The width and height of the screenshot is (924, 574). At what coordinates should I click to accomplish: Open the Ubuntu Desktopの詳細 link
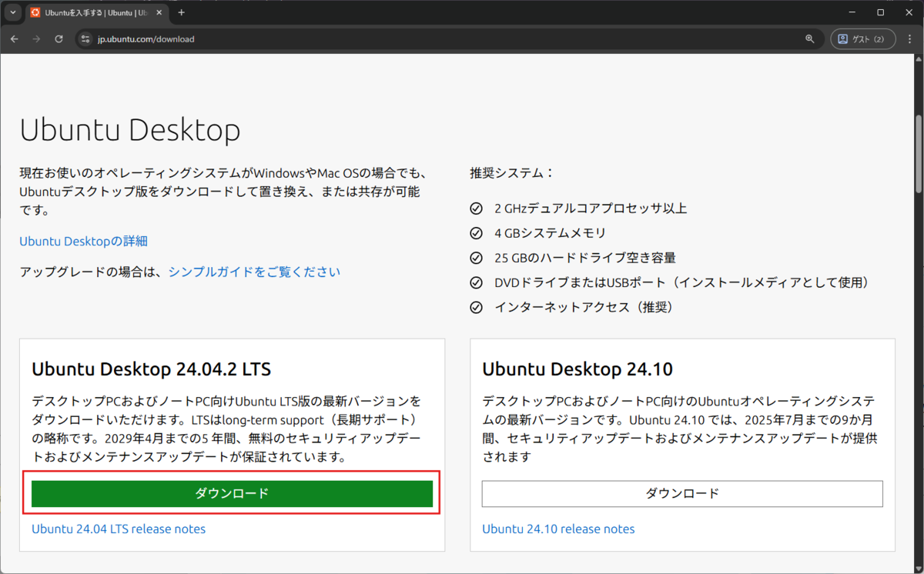pyautogui.click(x=83, y=242)
